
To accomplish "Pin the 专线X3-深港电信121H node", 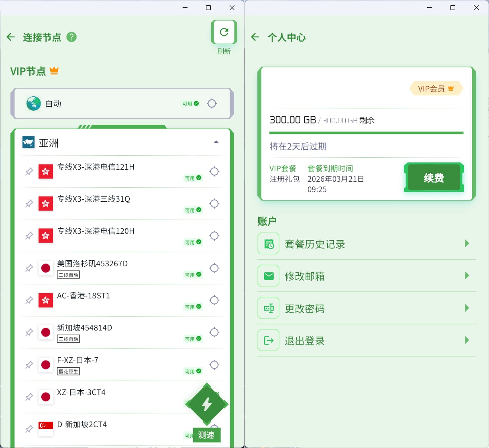I will [29, 172].
